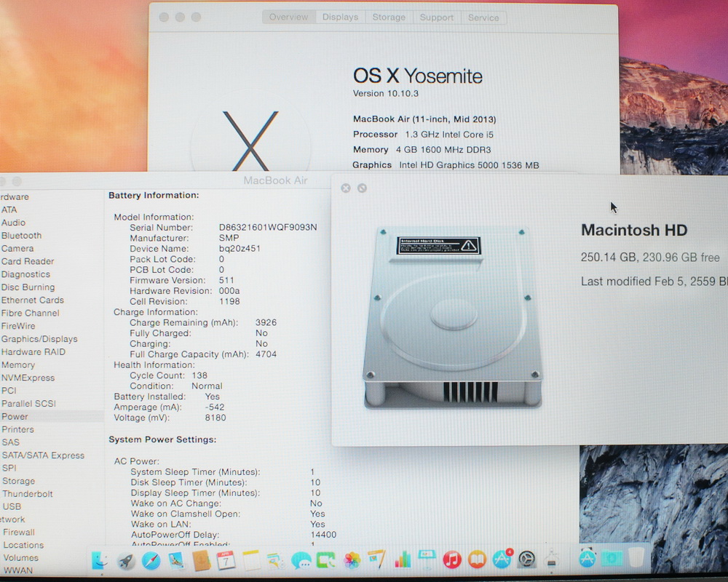Select Storage in System Information sidebar
Viewport: 728px width, 582px height.
[19, 482]
